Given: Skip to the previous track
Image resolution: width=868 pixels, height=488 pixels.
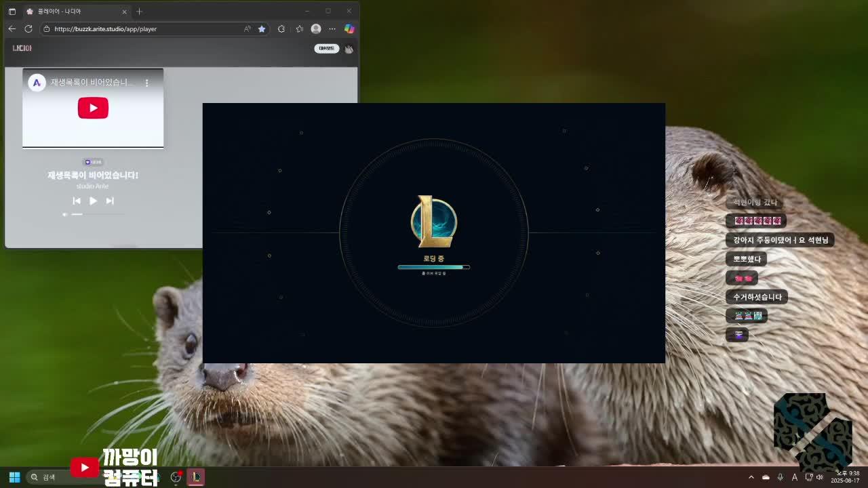Looking at the screenshot, I should [77, 201].
